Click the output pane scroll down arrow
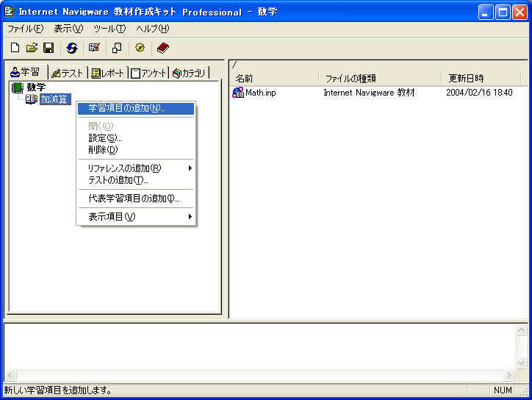Screen dimensions: 532x400 (x=521, y=362)
